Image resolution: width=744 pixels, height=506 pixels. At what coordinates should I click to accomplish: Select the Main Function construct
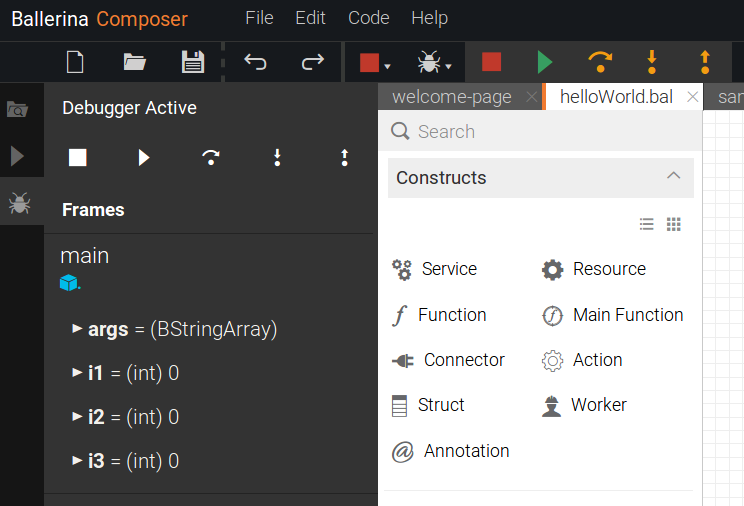pos(613,315)
